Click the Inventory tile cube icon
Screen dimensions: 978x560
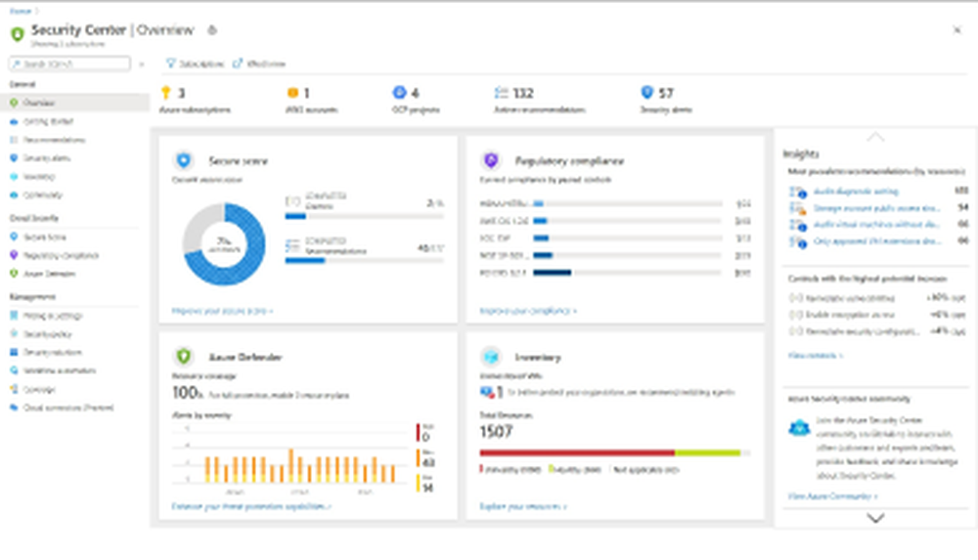tap(491, 356)
